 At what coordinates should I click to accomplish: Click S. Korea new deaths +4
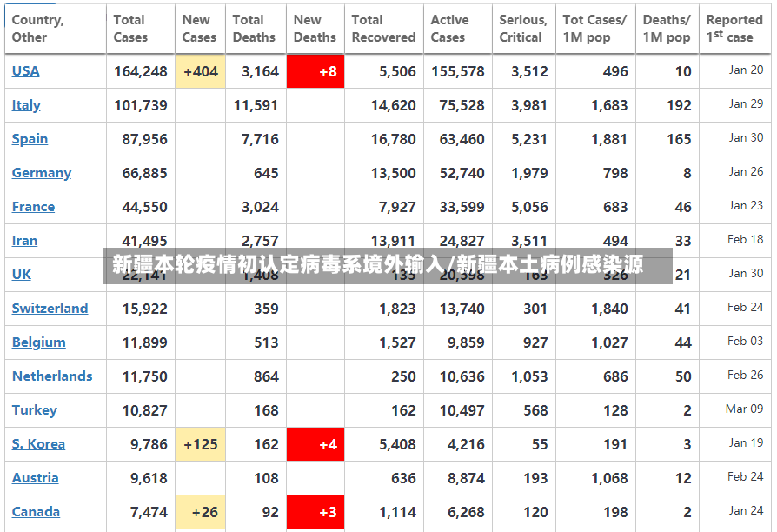click(315, 444)
